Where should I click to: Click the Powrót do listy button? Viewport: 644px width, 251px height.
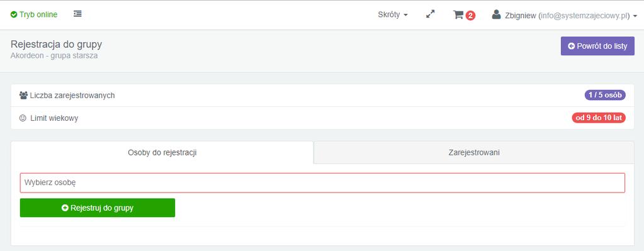(597, 47)
